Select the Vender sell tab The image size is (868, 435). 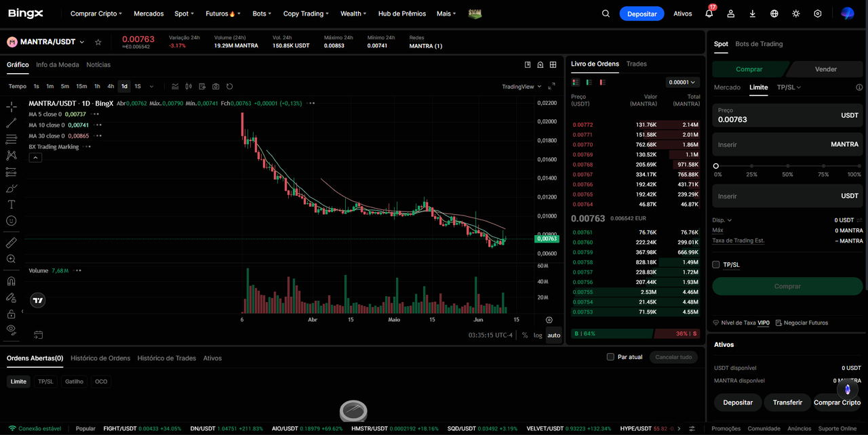[825, 69]
